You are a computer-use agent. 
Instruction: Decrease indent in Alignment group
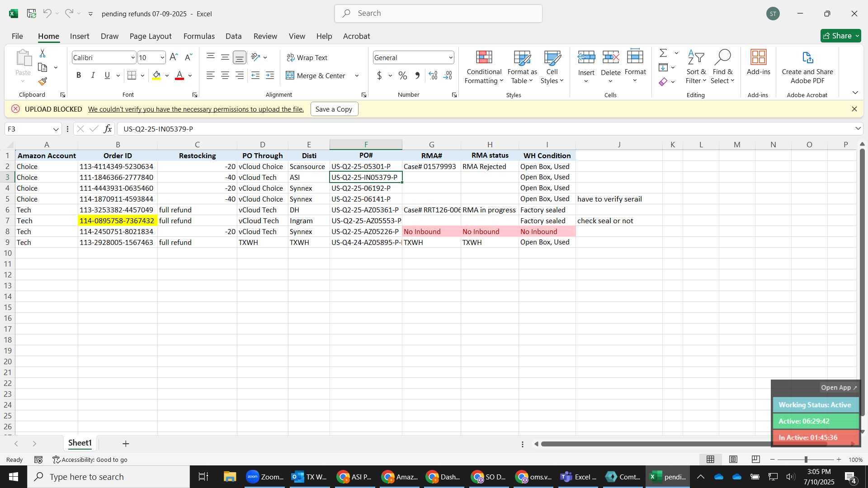(x=255, y=75)
